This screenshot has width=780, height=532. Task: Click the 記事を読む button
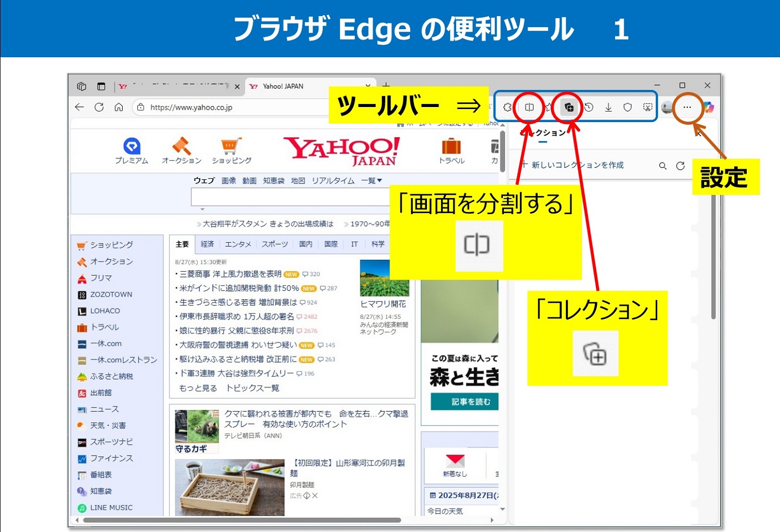[464, 402]
